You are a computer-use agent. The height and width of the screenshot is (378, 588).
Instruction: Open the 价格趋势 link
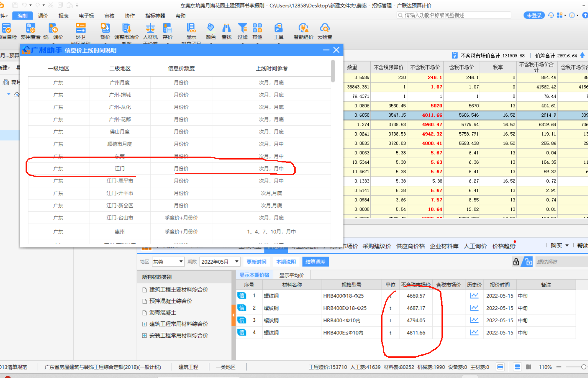click(x=504, y=246)
